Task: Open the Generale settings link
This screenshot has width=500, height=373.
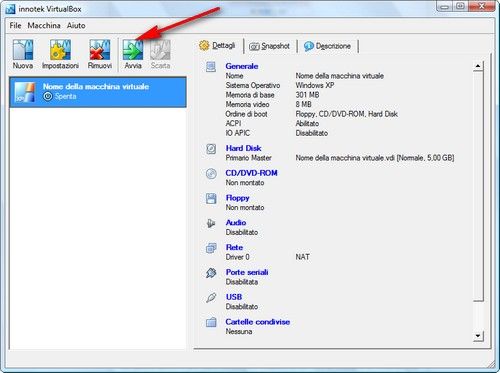Action: pos(242,66)
